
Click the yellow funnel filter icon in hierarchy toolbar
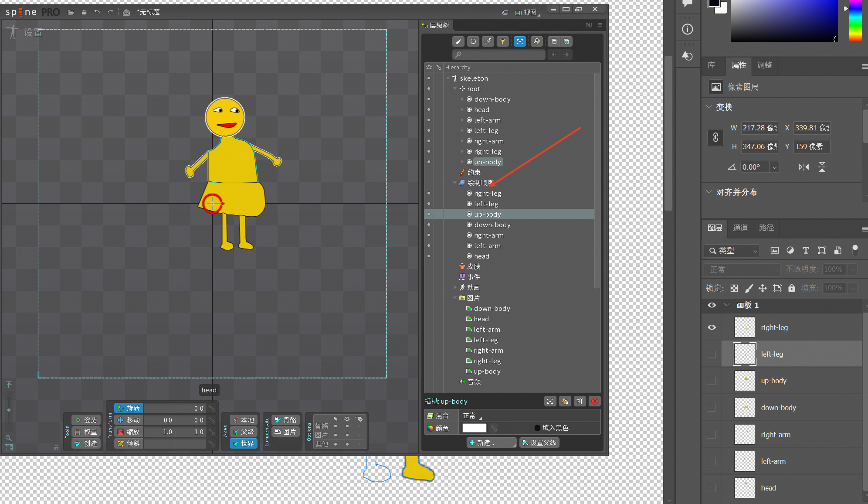point(502,41)
